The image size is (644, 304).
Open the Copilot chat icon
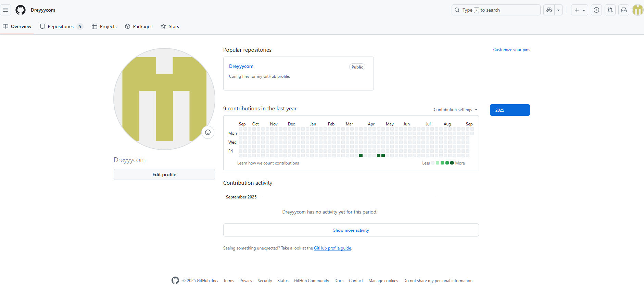click(x=549, y=10)
